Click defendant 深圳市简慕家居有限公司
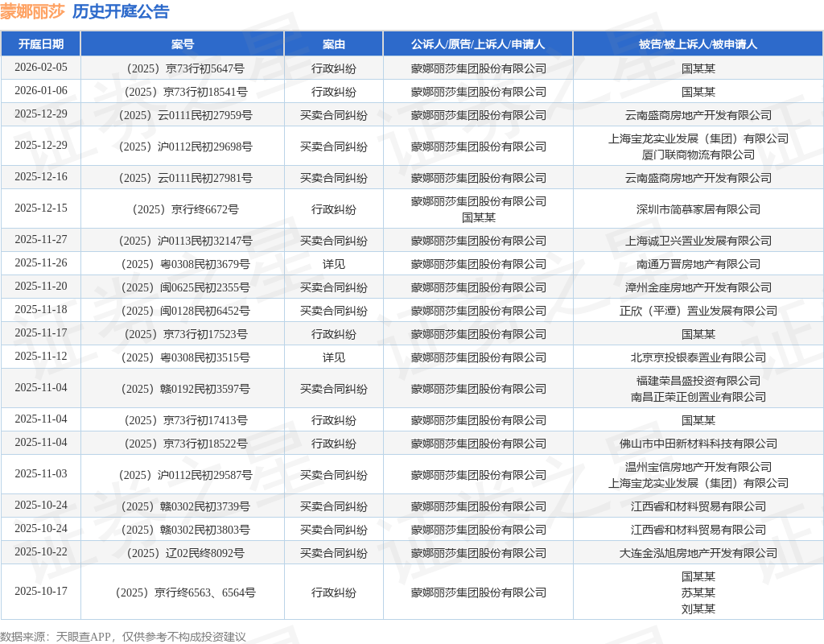The width and height of the screenshot is (824, 644). click(x=698, y=209)
